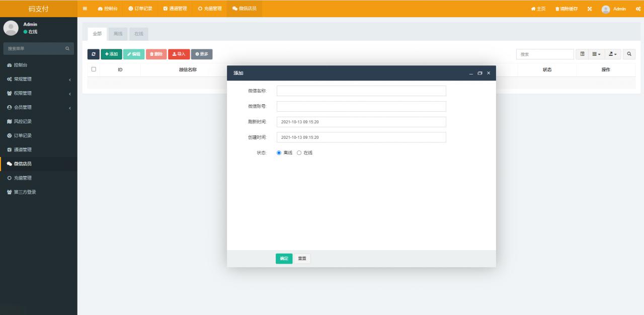This screenshot has width=644, height=315.
Task: Open 订单记录 in the sidebar
Action: (39, 135)
